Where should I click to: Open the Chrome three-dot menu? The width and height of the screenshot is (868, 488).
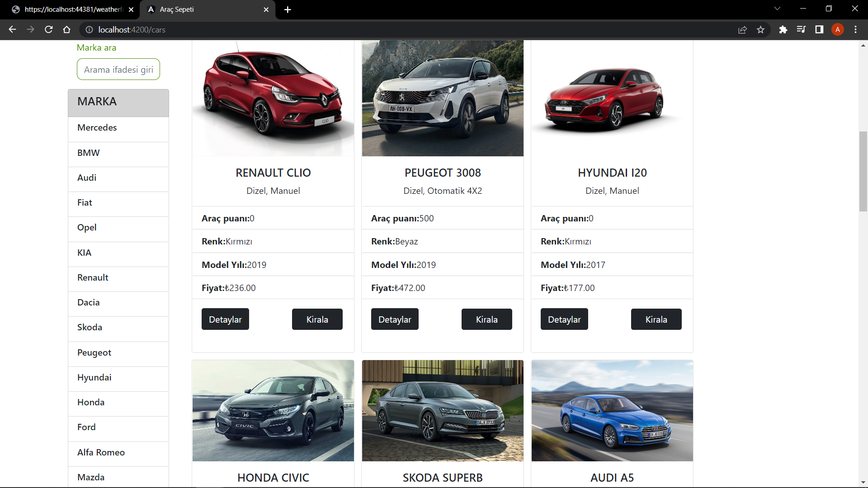[855, 30]
